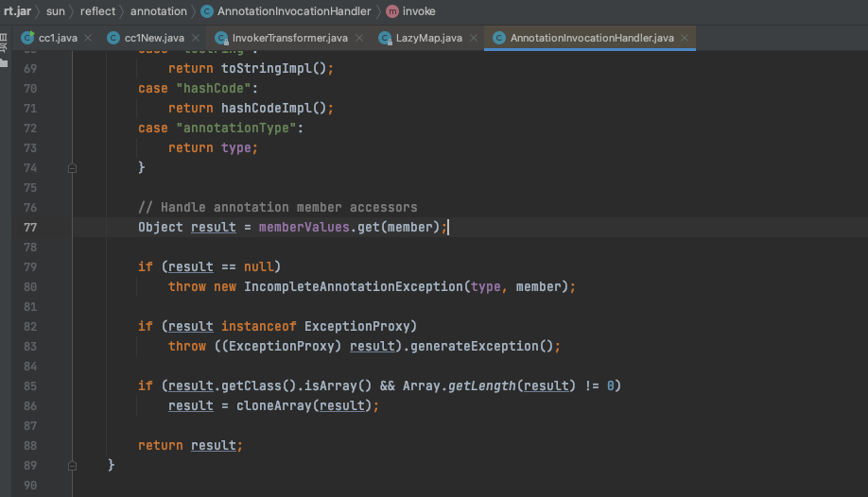Image resolution: width=868 pixels, height=497 pixels.
Task: Click return result on line 88
Action: pyautogui.click(x=190, y=445)
